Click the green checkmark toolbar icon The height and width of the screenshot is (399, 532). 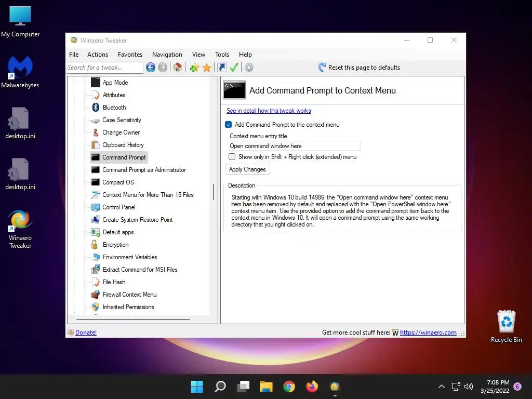point(234,68)
